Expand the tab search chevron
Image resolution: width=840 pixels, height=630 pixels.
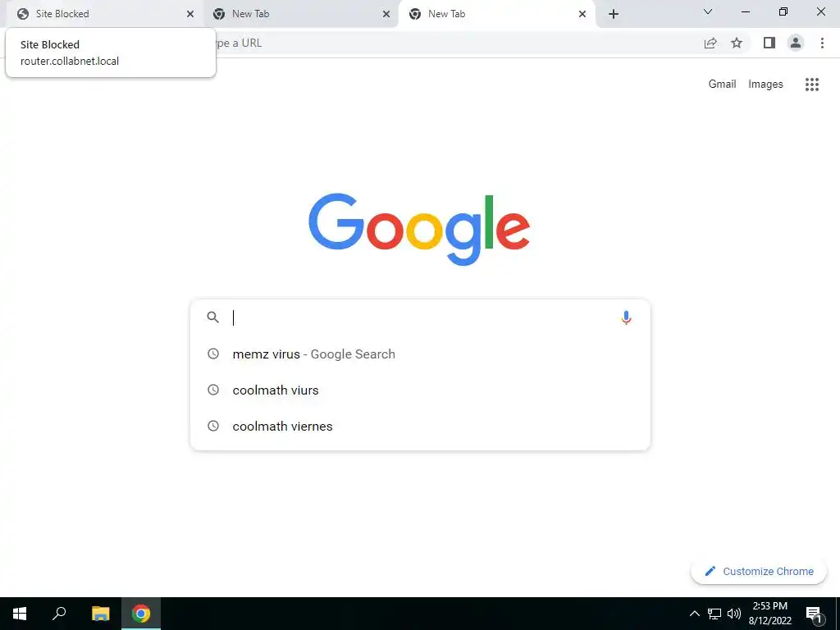(x=708, y=11)
